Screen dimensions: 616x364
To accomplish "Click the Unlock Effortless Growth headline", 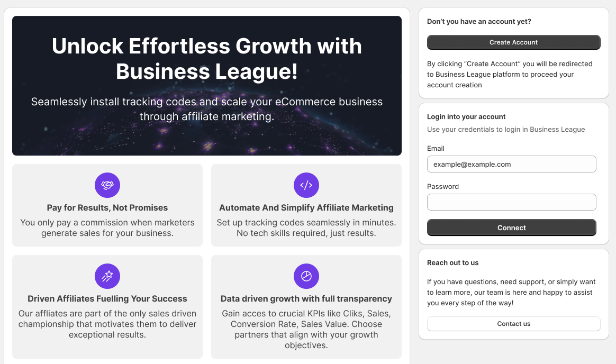I will pos(206,58).
